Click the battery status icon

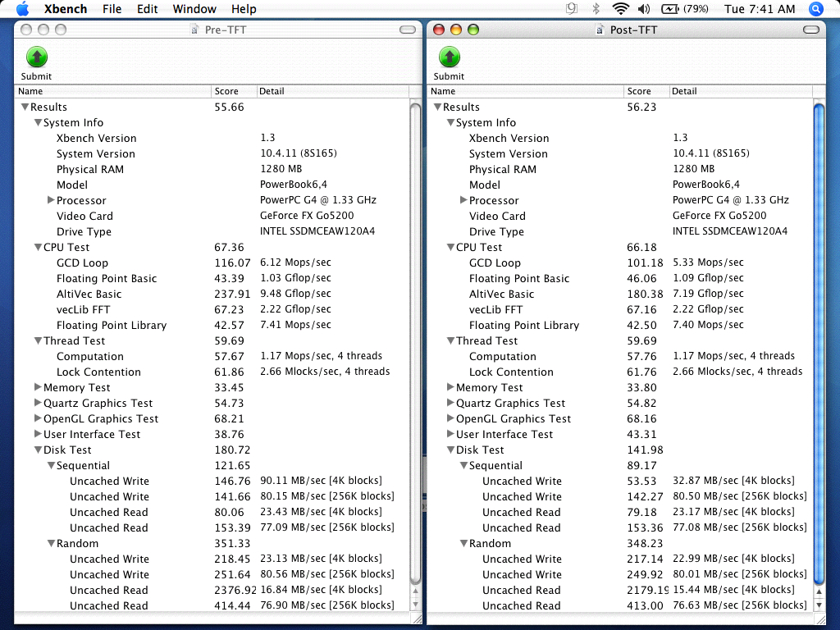tap(670, 8)
